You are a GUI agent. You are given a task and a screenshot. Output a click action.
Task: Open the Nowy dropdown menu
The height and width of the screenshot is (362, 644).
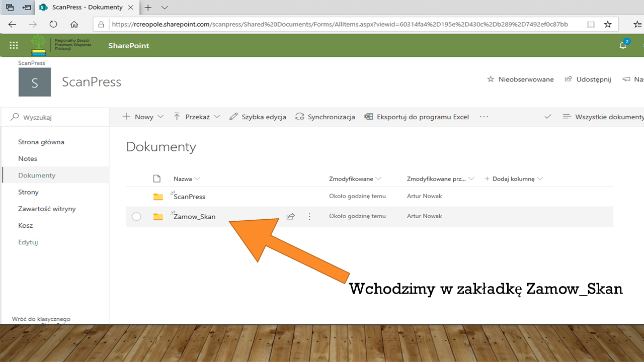coord(143,117)
